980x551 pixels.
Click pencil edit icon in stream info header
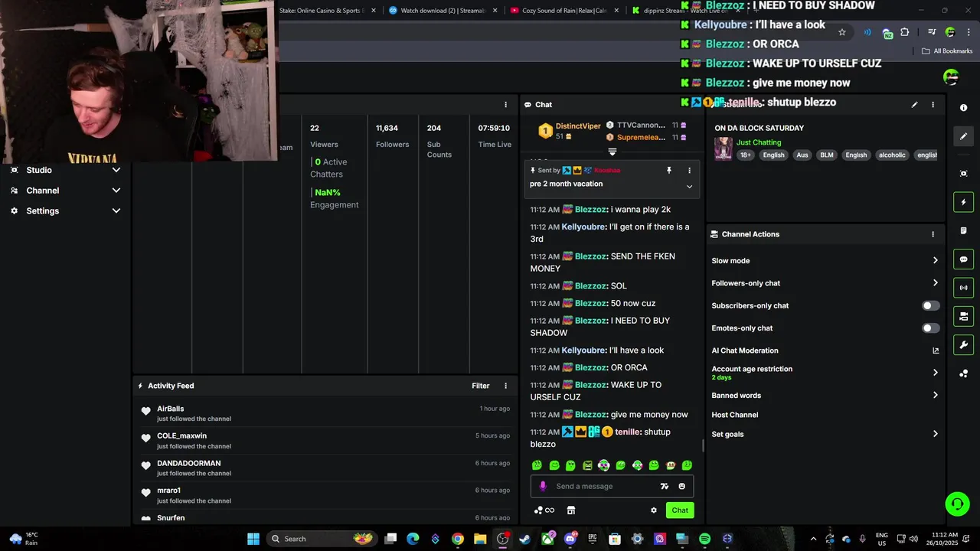(x=914, y=105)
